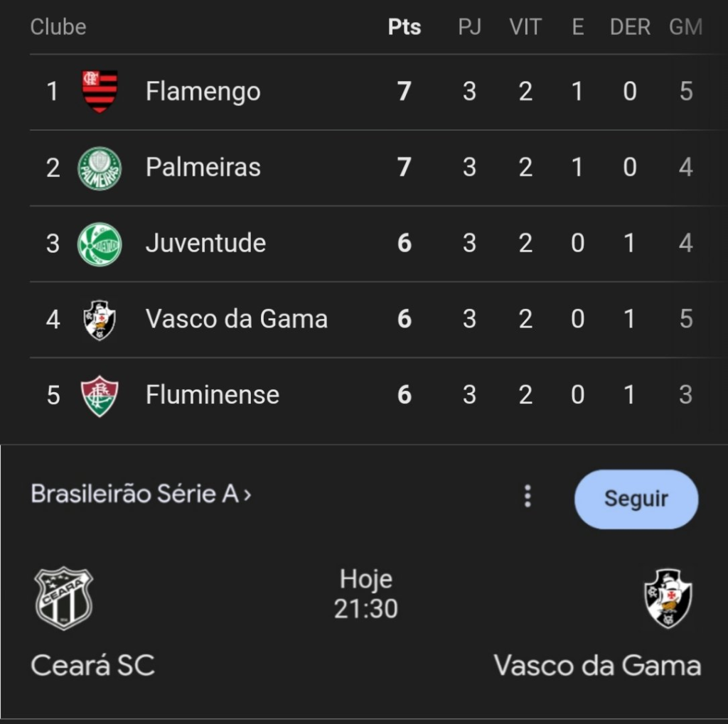Select the VIT column header
This screenshot has height=724, width=728.
[x=525, y=28]
